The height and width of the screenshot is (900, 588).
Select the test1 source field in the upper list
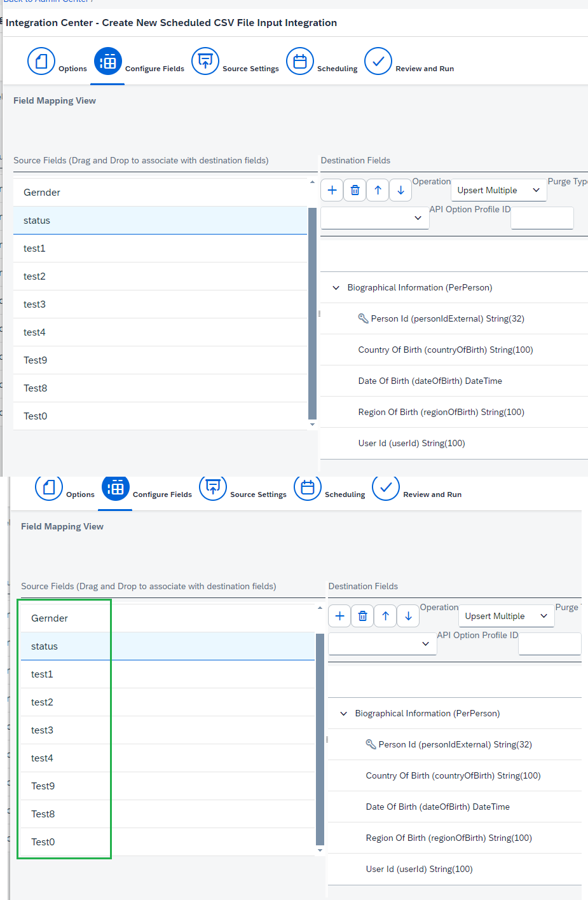point(160,249)
